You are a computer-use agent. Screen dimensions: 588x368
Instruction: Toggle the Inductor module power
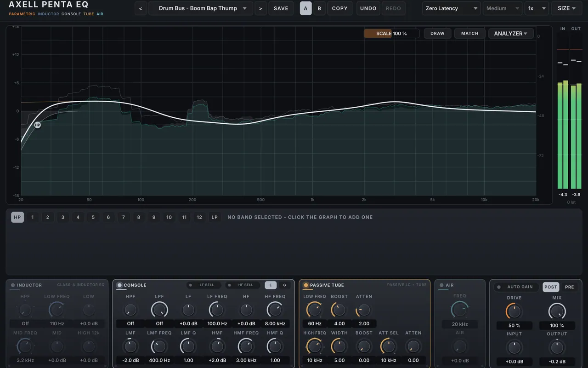[x=13, y=285]
